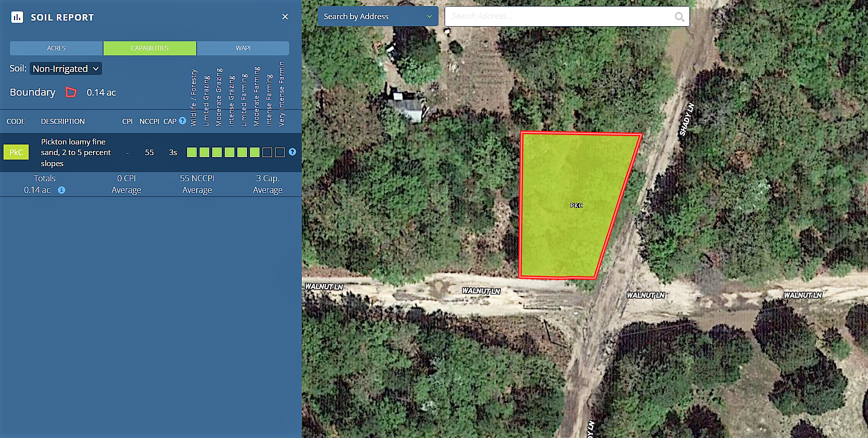
Task: Click the Very Intense Farming capability square
Action: 280,153
